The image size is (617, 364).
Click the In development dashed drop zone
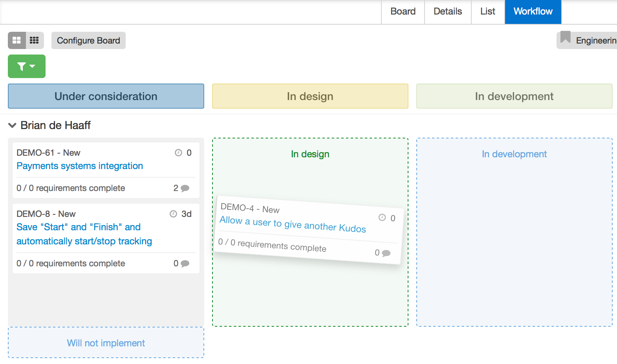click(514, 232)
